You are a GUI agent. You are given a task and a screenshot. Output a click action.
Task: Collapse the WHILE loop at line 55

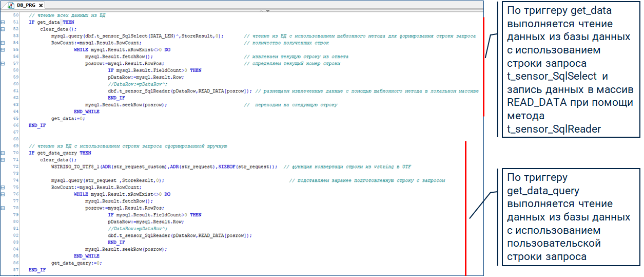3,50
